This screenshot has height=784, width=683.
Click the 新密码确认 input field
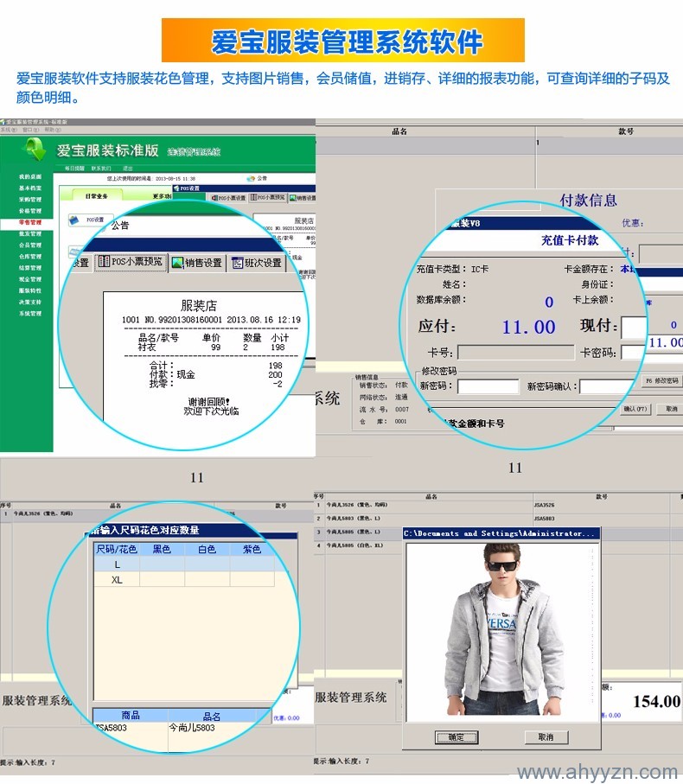coord(609,386)
